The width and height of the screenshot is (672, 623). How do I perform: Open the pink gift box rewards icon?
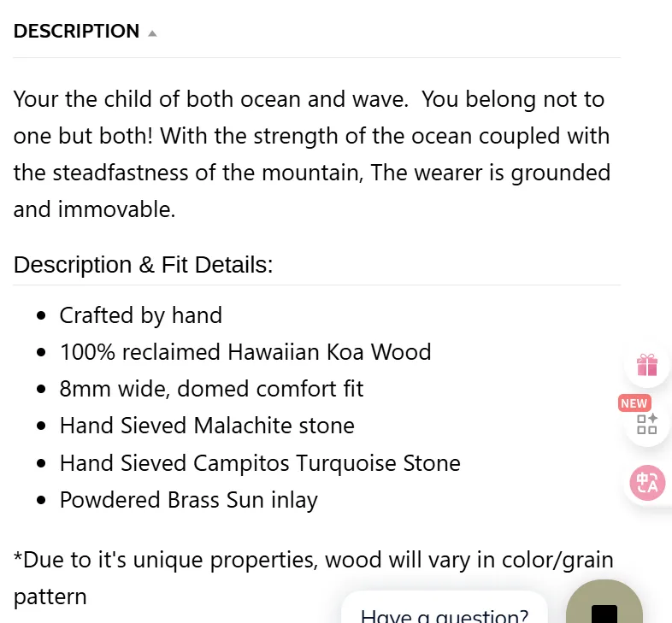646,365
